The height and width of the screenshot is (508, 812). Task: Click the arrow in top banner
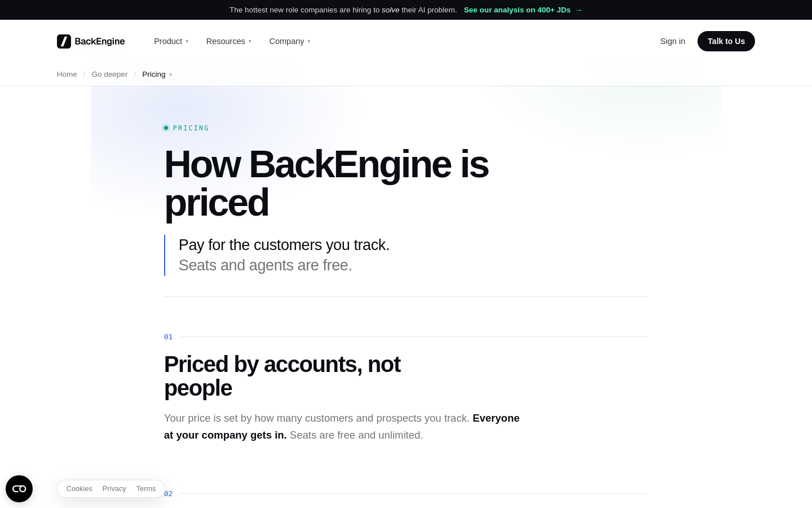click(x=579, y=10)
